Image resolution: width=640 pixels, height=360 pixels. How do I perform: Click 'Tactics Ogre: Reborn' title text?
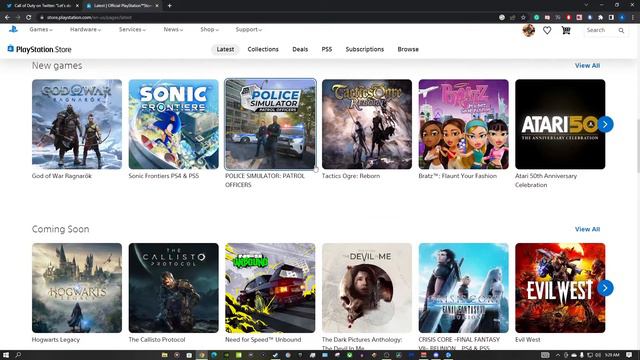351,176
